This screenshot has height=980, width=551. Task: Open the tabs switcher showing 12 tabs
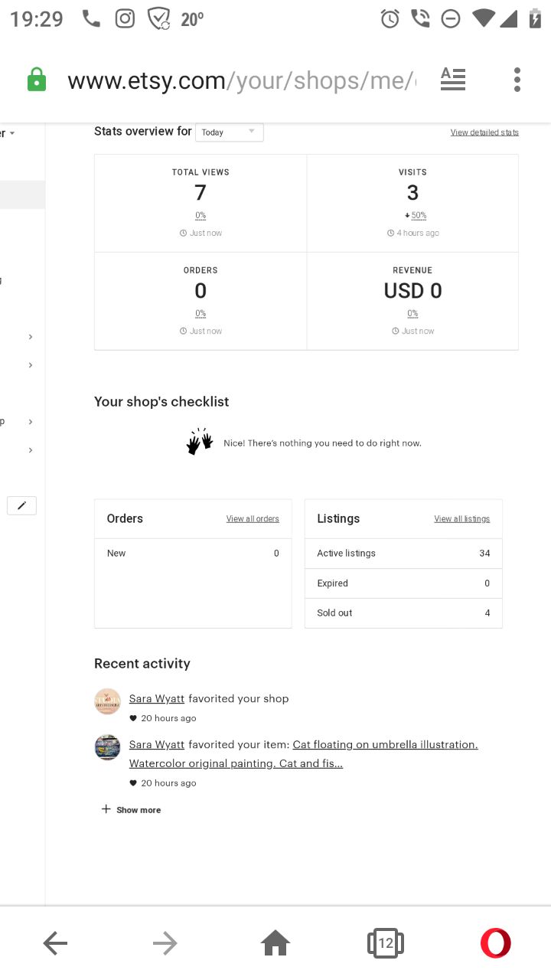pyautogui.click(x=386, y=943)
